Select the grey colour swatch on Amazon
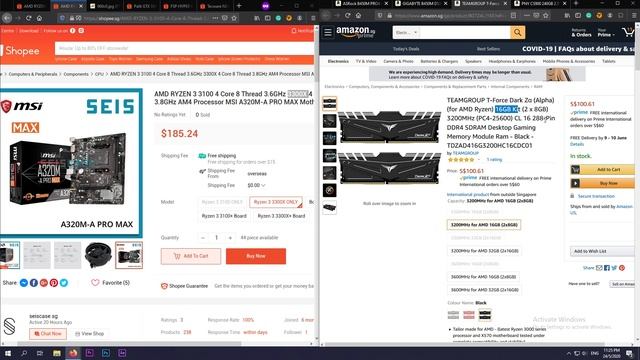This screenshot has height=360, width=640. click(x=453, y=315)
